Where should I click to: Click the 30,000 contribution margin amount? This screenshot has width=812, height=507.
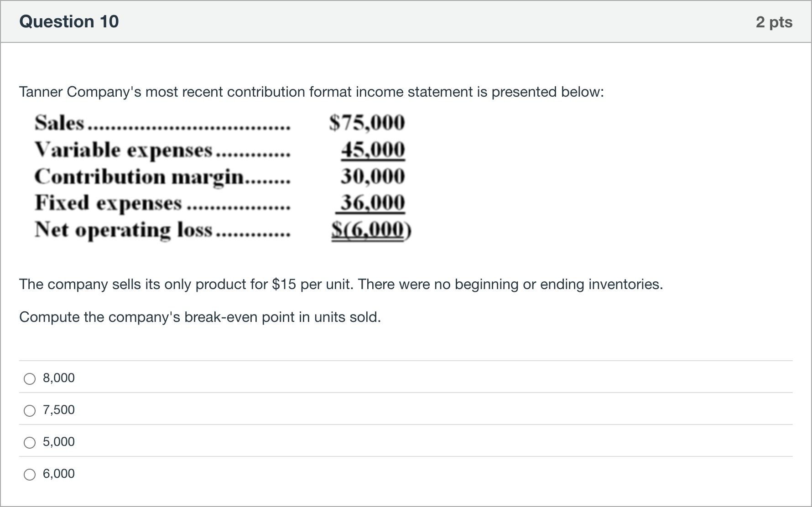pyautogui.click(x=373, y=176)
